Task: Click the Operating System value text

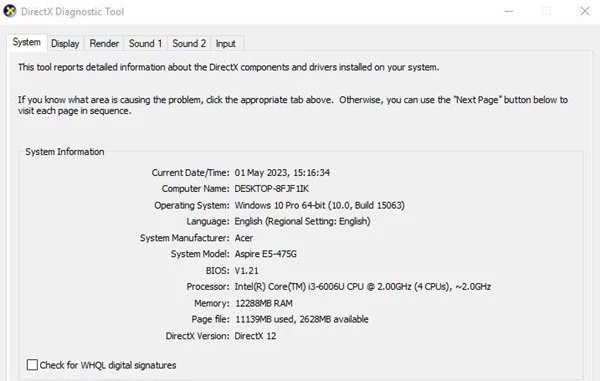Action: (320, 205)
